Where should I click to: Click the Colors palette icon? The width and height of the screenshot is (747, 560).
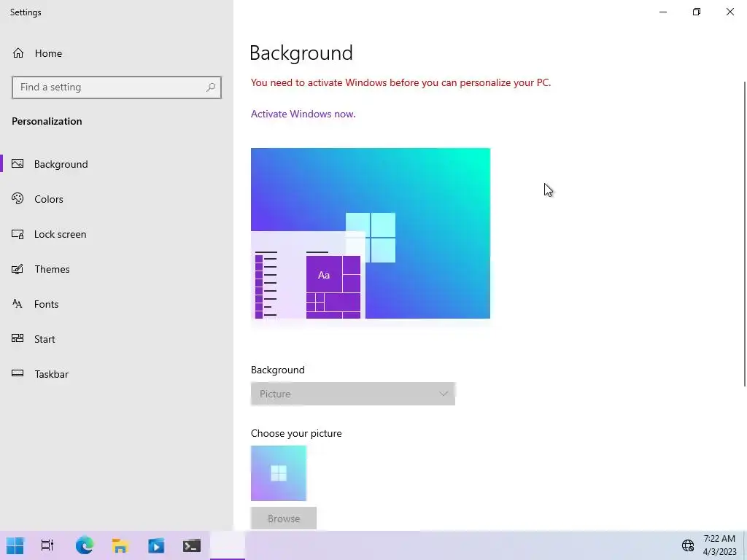point(18,198)
